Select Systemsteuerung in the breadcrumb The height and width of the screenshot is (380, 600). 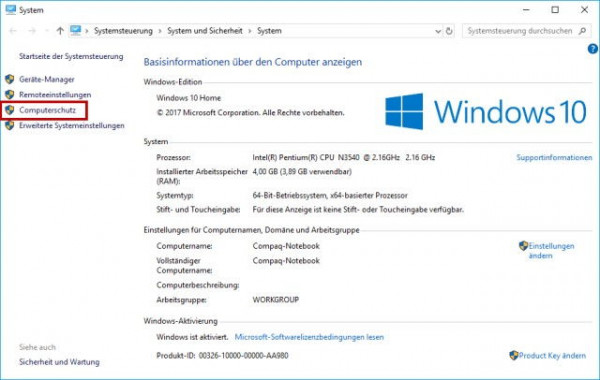click(123, 31)
